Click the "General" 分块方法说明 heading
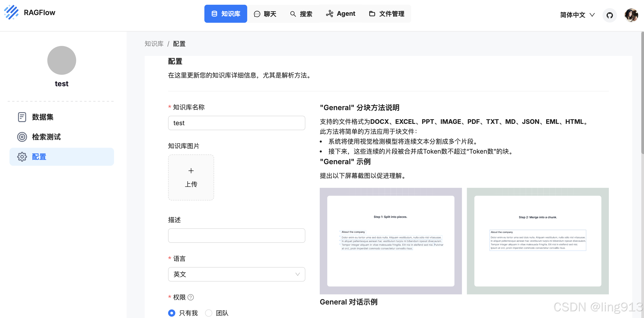 [359, 108]
